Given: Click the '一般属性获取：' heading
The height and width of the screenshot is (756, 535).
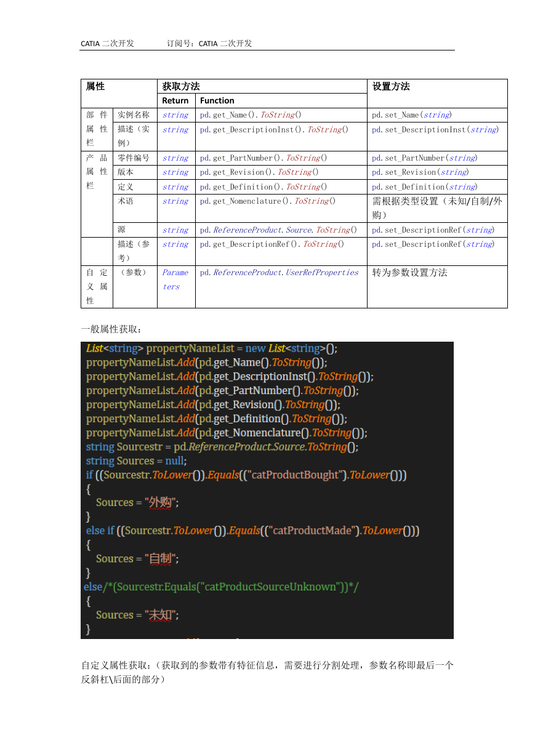Looking at the screenshot, I should [111, 329].
